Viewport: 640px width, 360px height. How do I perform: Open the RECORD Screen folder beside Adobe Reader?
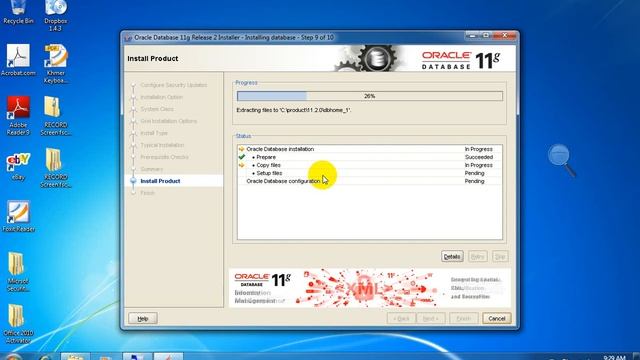[x=56, y=116]
